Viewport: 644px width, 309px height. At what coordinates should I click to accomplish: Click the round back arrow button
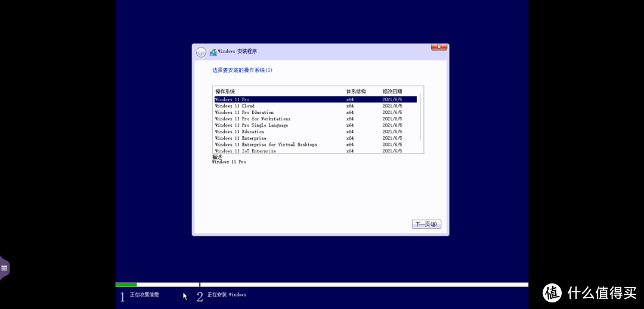(201, 52)
